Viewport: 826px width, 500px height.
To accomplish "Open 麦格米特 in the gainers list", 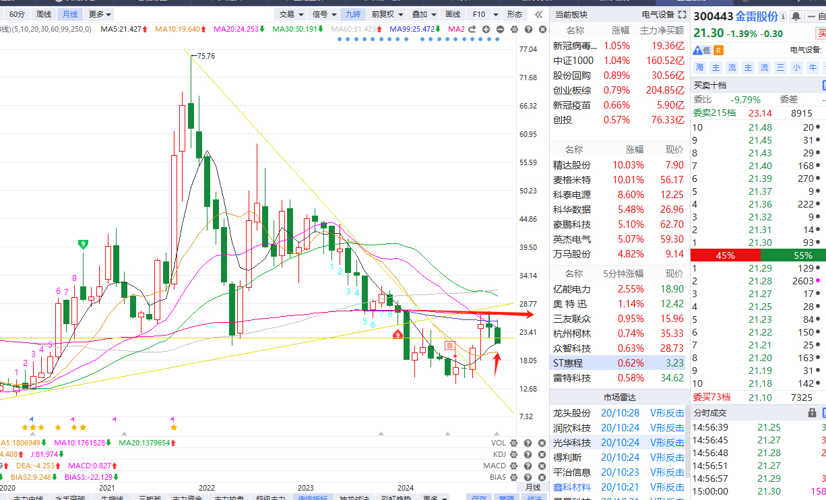I will (619, 180).
